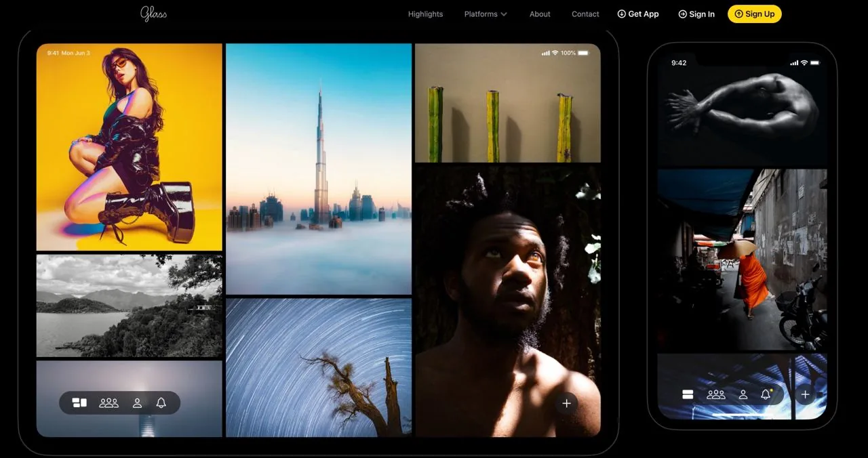Click the Sign In link
Image resolution: width=868 pixels, height=458 pixels.
click(696, 14)
